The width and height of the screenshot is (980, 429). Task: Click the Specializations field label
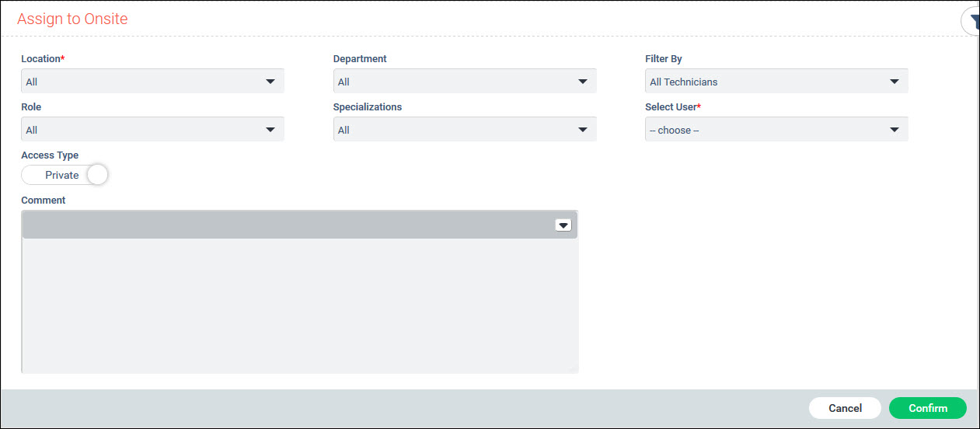point(368,107)
